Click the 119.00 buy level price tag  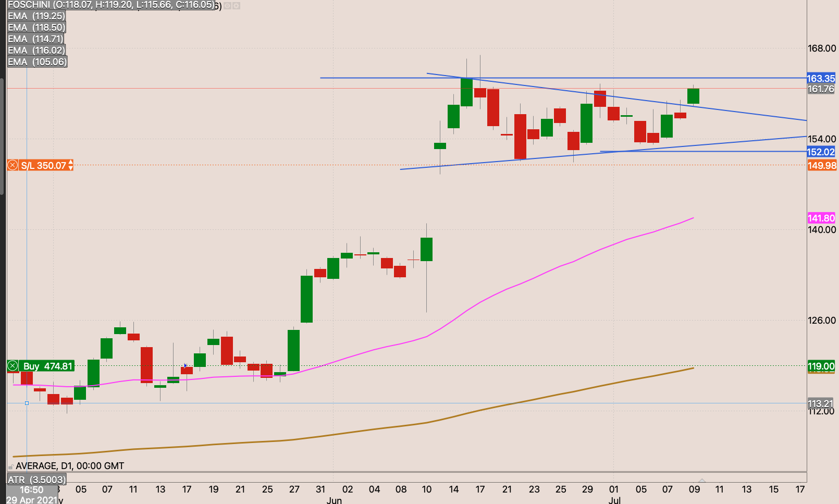pos(821,366)
